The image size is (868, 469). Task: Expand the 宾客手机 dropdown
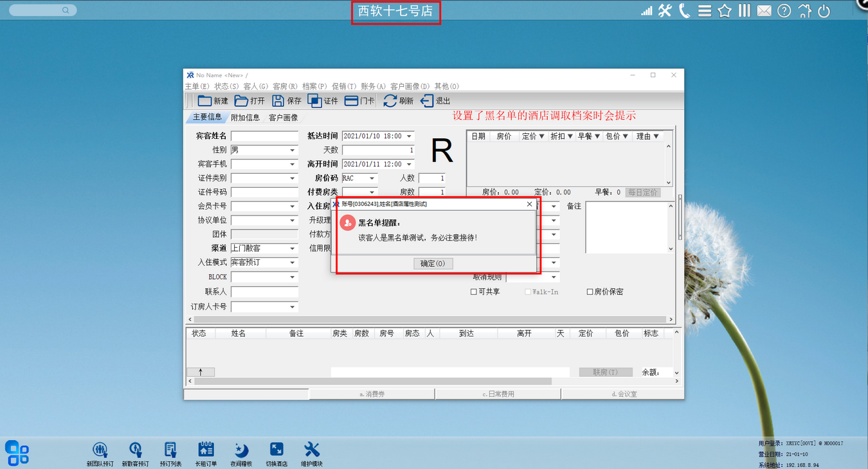(x=293, y=164)
